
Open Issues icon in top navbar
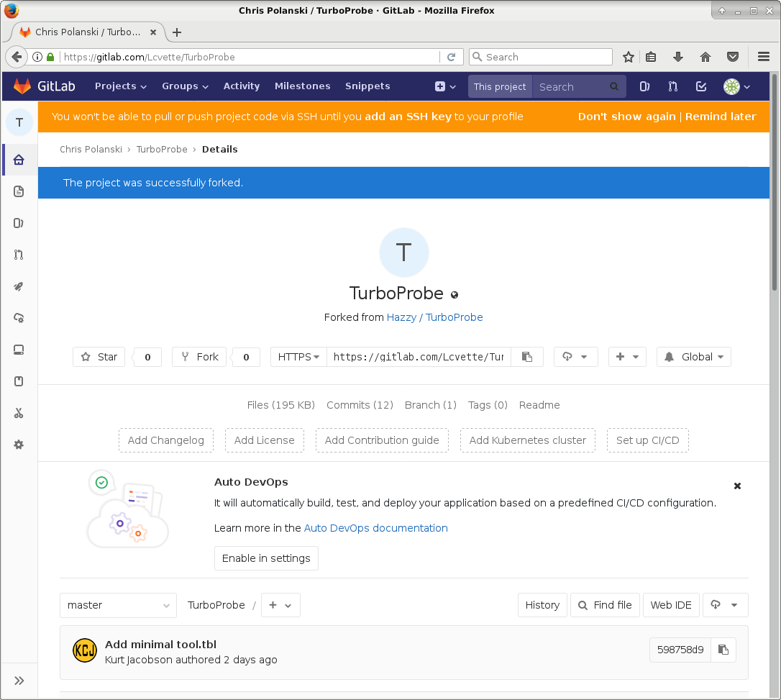[644, 86]
